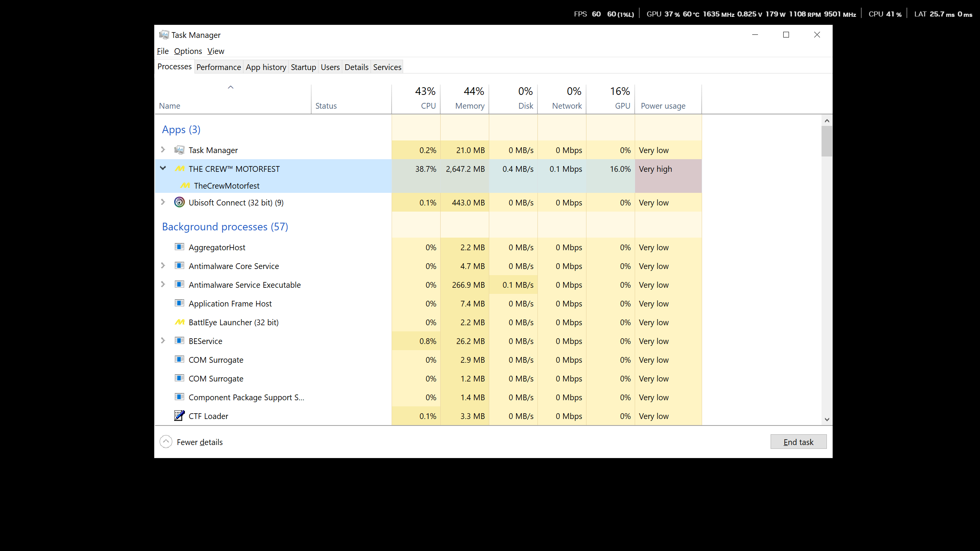Click the second COM Surrogate icon (1.2 MB row)
This screenshot has height=551, width=980.
179,378
